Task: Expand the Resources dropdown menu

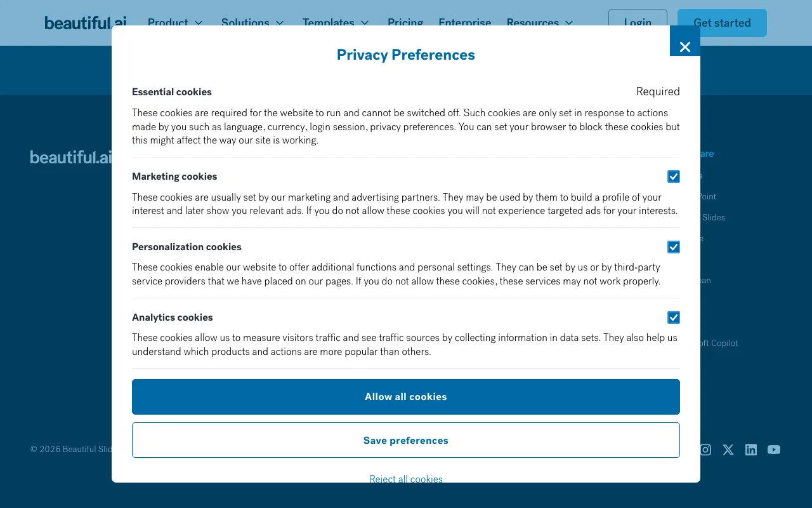Action: click(540, 23)
